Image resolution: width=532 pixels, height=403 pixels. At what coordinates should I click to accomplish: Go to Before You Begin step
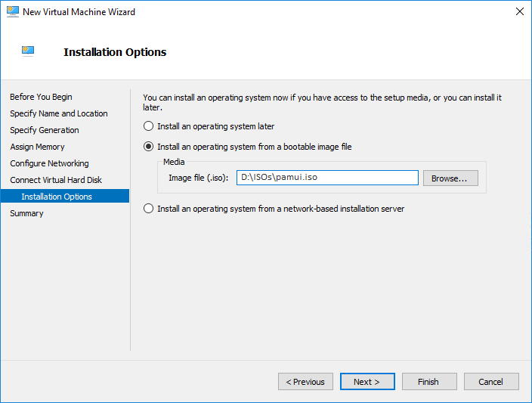[x=41, y=97]
